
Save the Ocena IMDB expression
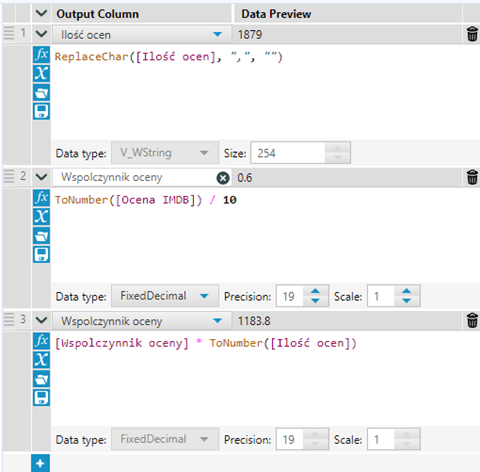pos(41,255)
